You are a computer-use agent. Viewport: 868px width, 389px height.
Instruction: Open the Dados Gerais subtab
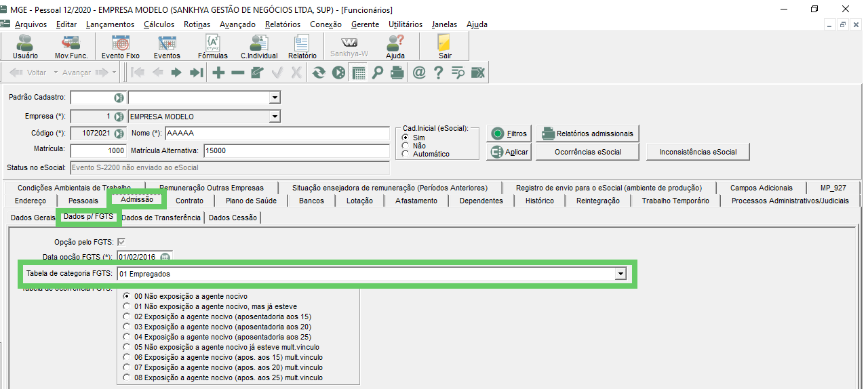tap(33, 218)
